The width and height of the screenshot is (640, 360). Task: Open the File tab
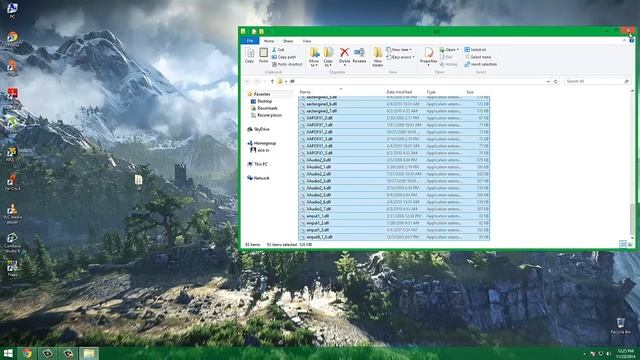(250, 41)
